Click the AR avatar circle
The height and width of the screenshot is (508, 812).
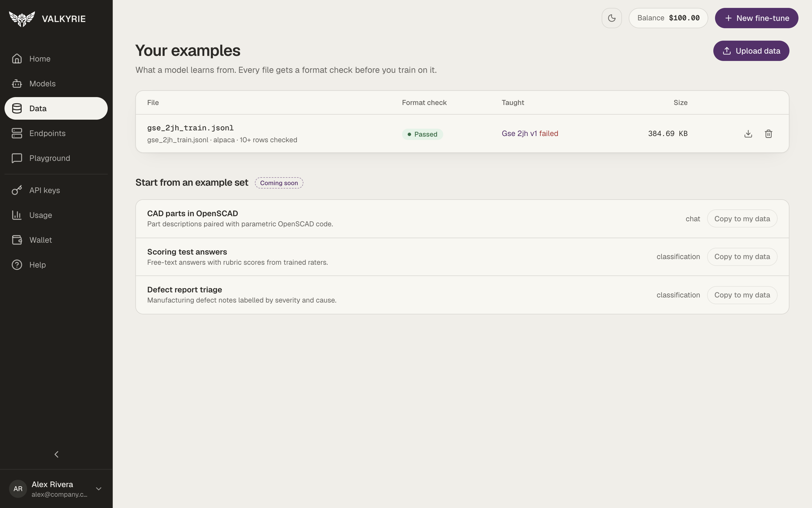point(18,489)
